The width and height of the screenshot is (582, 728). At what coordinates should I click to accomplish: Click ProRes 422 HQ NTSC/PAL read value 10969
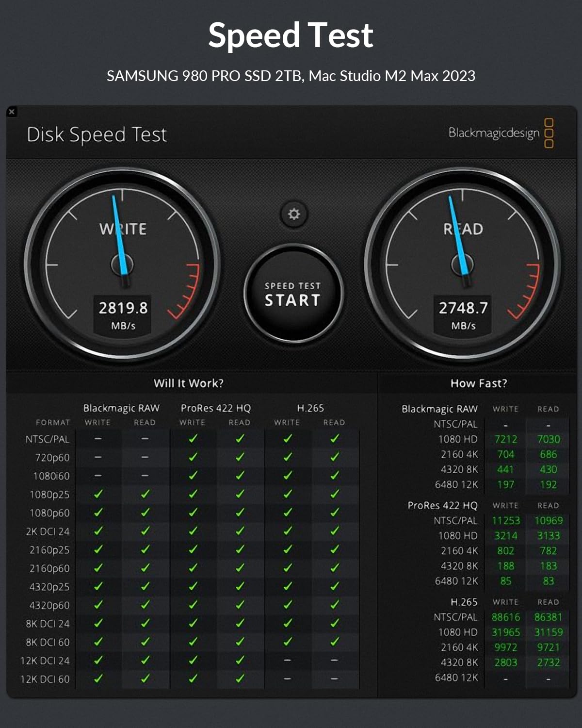549,521
